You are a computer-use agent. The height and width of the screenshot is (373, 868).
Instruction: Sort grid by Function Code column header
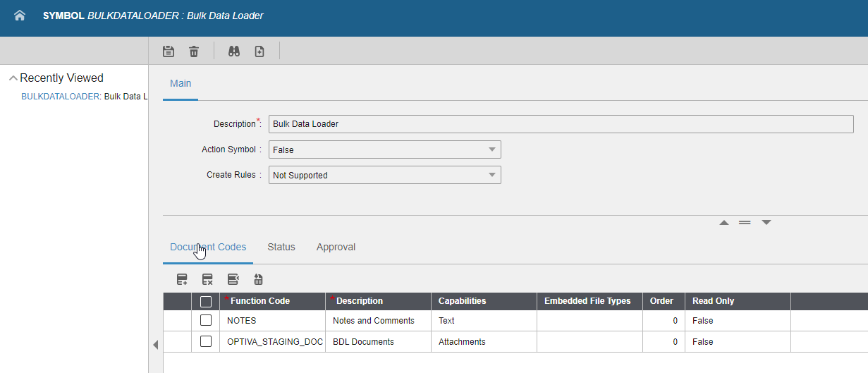260,301
